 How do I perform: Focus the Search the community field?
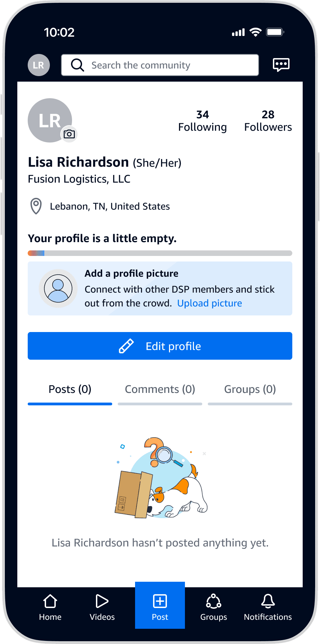[x=160, y=65]
